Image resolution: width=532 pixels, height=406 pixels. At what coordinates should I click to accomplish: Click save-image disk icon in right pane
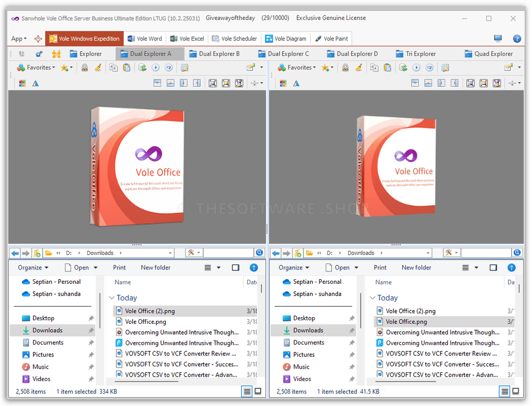497,83
